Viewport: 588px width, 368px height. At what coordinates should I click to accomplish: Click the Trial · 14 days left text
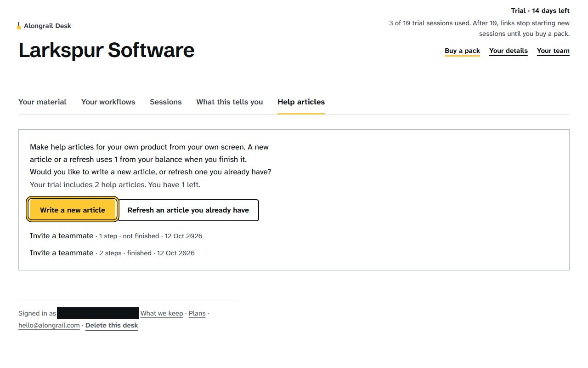540,11
